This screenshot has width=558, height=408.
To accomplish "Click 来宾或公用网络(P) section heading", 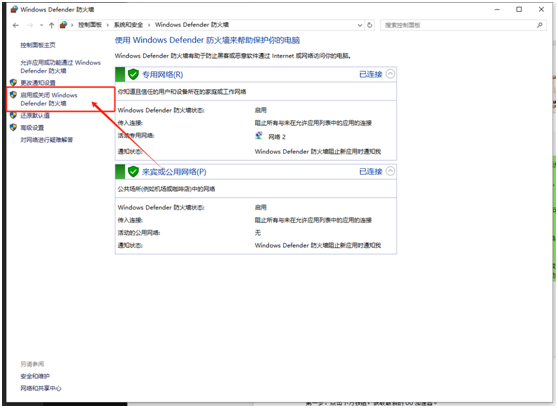I will tap(174, 172).
